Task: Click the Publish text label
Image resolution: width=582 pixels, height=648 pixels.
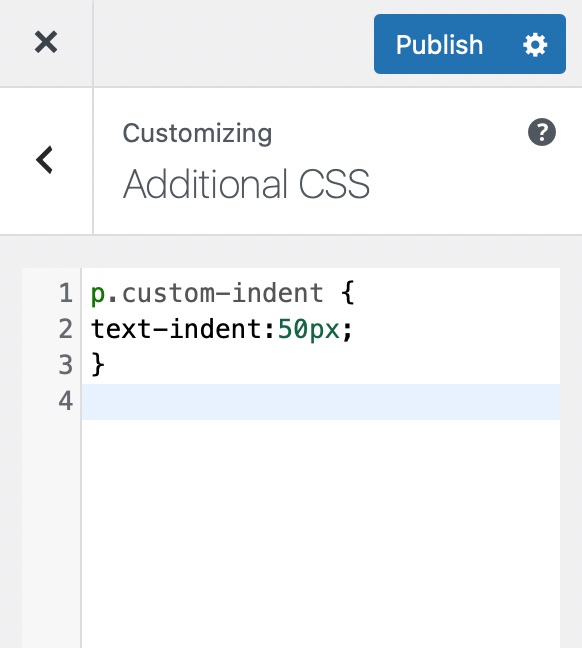Action: click(439, 45)
